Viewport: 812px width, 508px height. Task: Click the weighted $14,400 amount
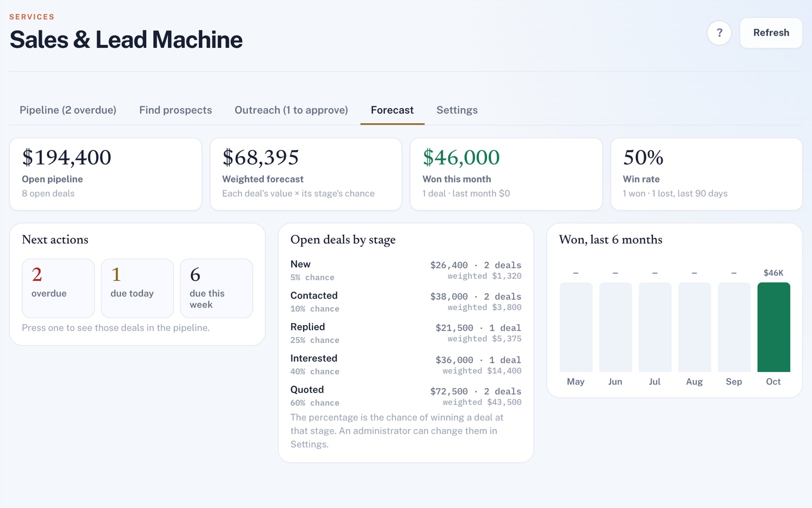[482, 371]
